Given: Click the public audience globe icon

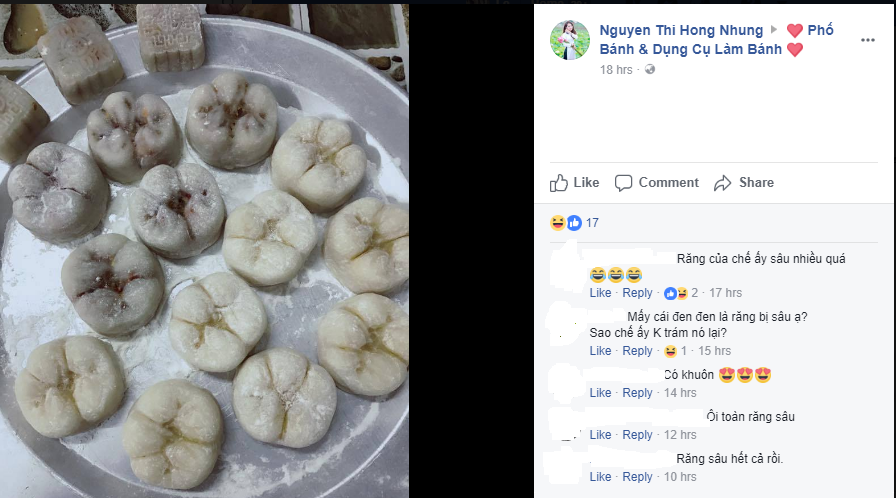Looking at the screenshot, I should click(x=650, y=70).
